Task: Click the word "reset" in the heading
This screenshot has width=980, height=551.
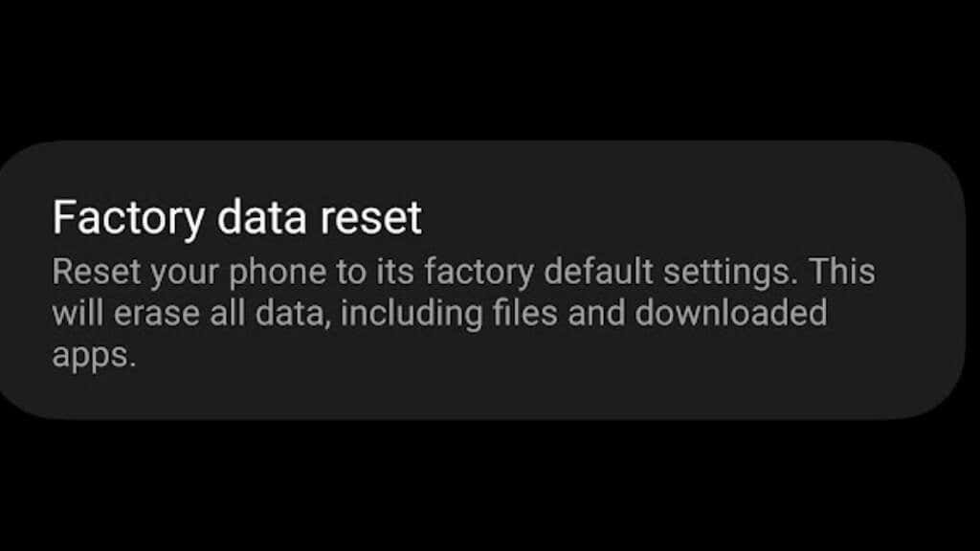Action: coord(371,219)
